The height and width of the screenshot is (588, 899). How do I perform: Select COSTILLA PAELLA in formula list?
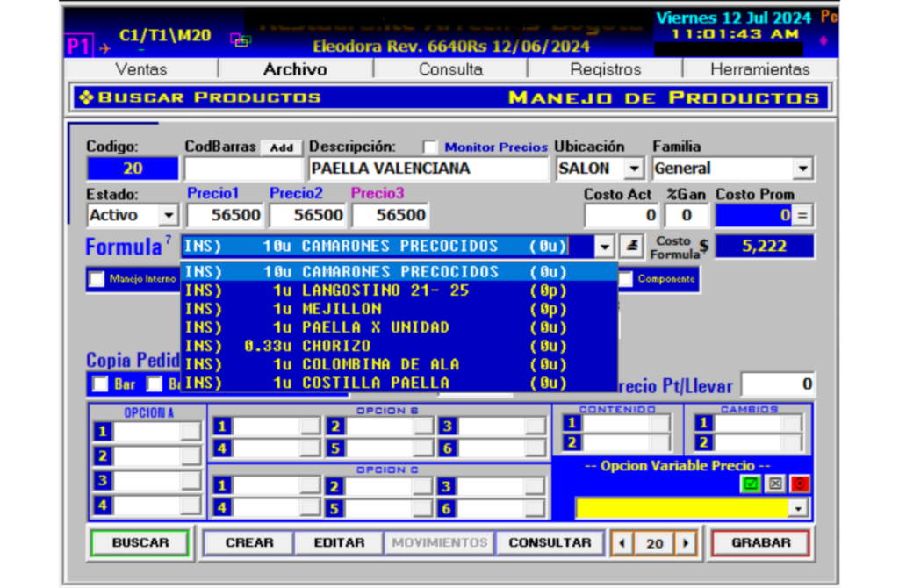coord(399,383)
